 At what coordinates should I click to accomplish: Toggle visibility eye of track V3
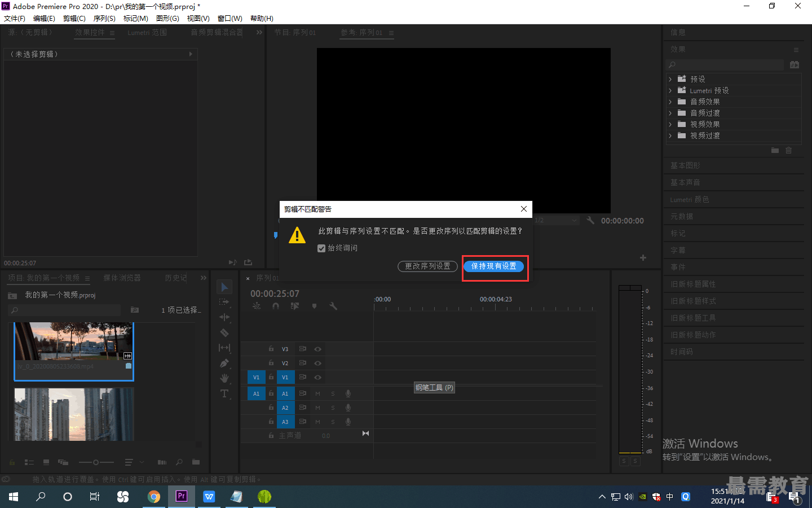(317, 349)
